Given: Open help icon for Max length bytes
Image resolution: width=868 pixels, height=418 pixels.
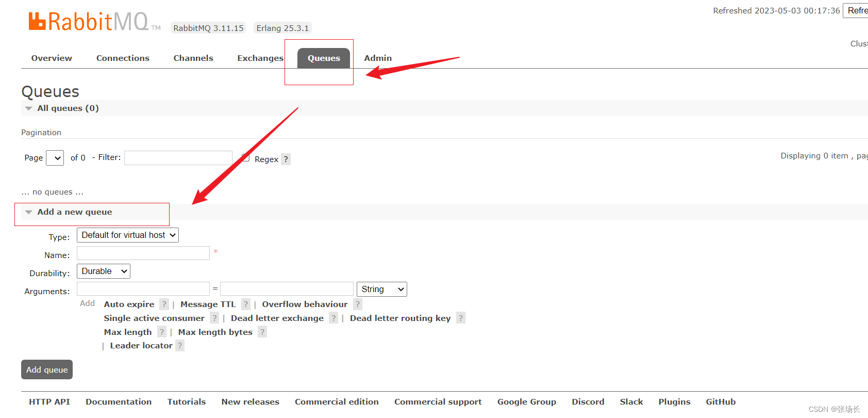Looking at the screenshot, I should 262,332.
